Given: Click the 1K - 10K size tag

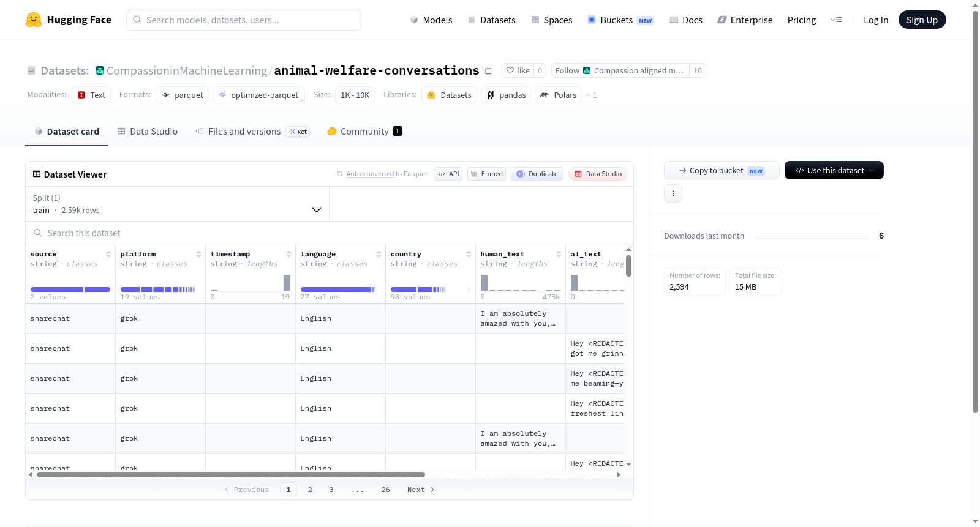Looking at the screenshot, I should pos(355,95).
